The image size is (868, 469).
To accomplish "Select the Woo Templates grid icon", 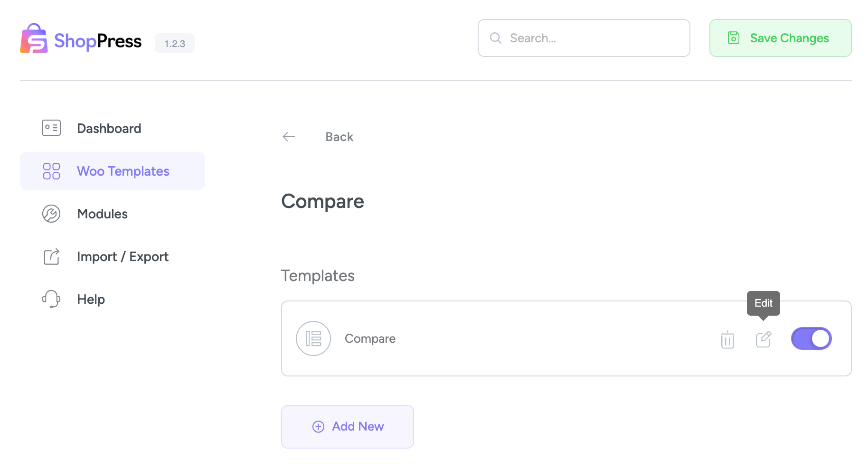I will click(51, 171).
